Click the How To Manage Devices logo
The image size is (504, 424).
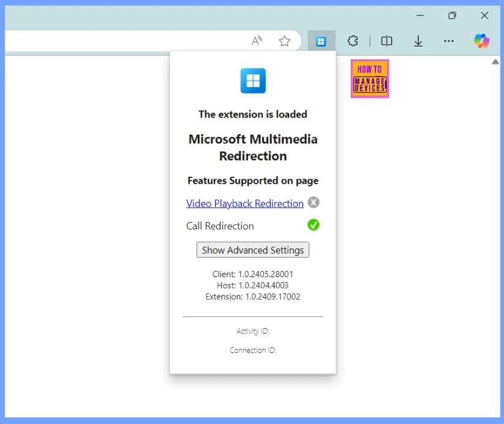[x=370, y=79]
